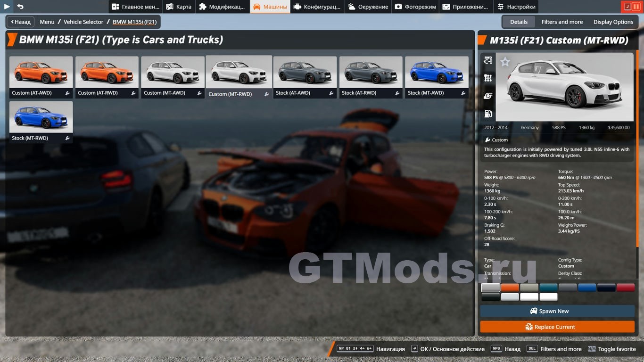Open the Display Options panel

[613, 22]
